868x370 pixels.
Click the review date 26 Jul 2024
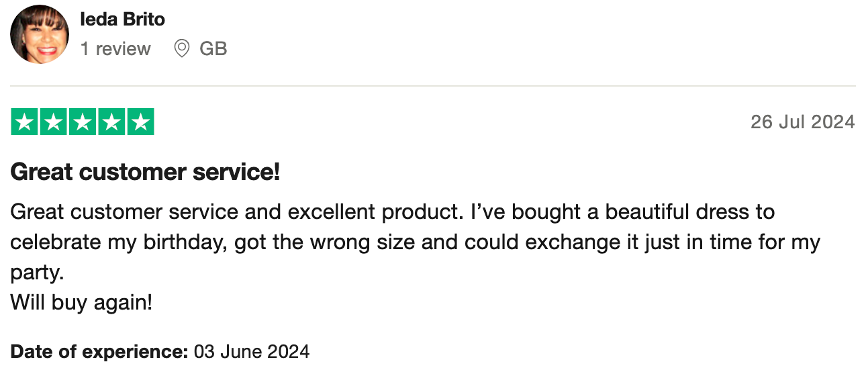point(802,122)
